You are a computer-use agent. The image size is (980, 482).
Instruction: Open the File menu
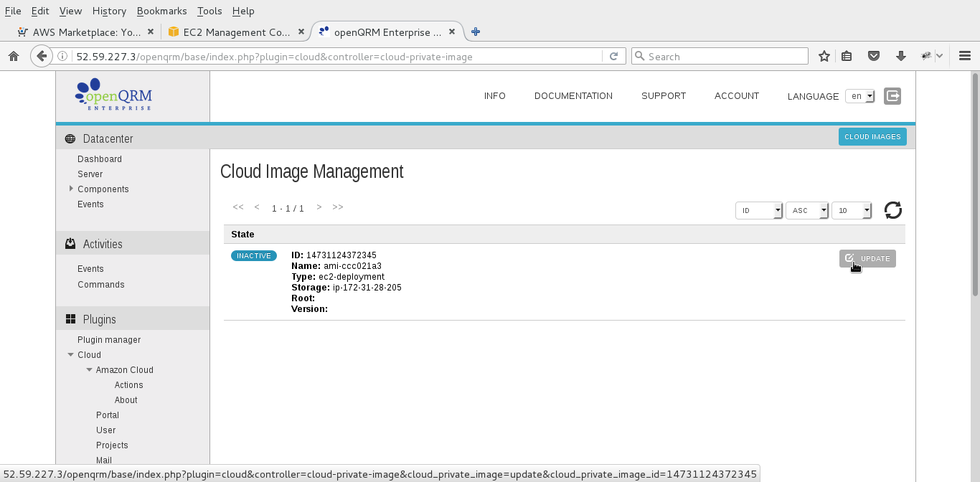12,11
